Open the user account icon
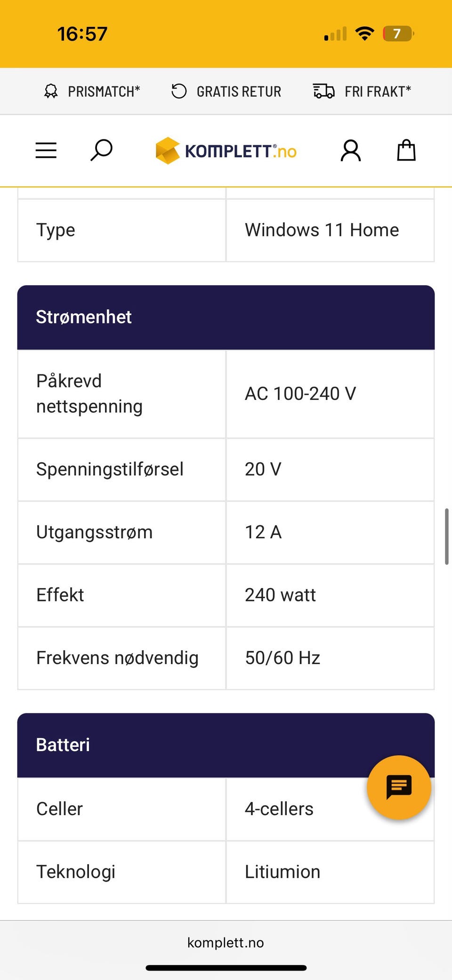 pyautogui.click(x=351, y=151)
